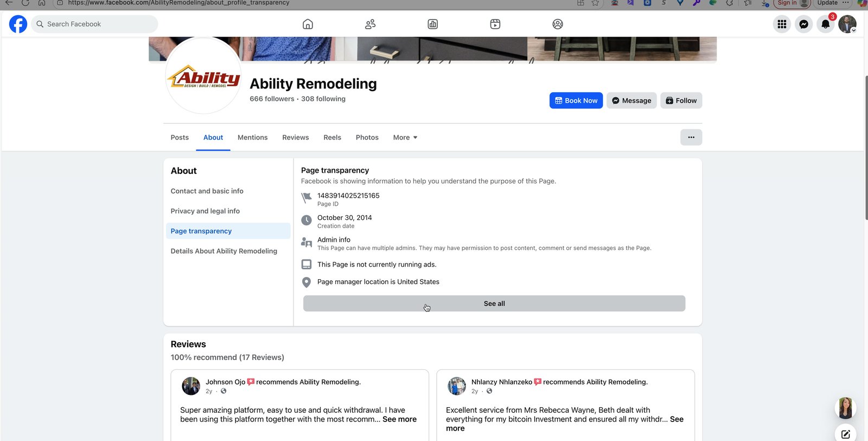Open Nhlanzy Nhlanzeko's profile name link
The height and width of the screenshot is (441, 868).
(x=502, y=382)
